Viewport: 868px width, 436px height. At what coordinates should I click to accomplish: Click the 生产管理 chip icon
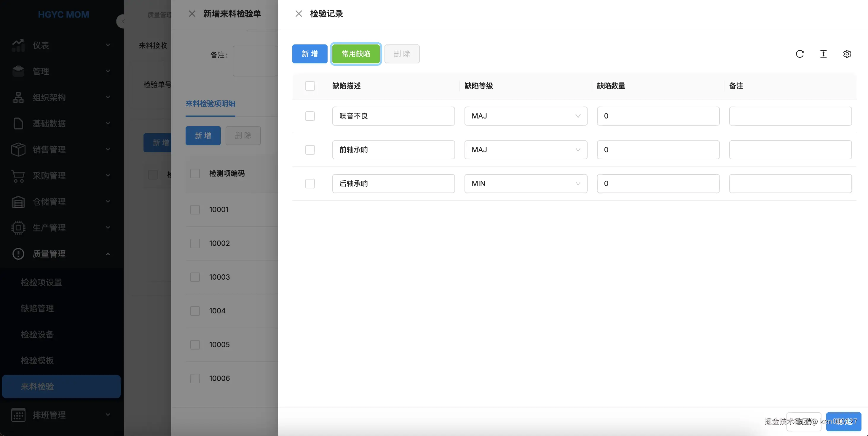tap(18, 228)
